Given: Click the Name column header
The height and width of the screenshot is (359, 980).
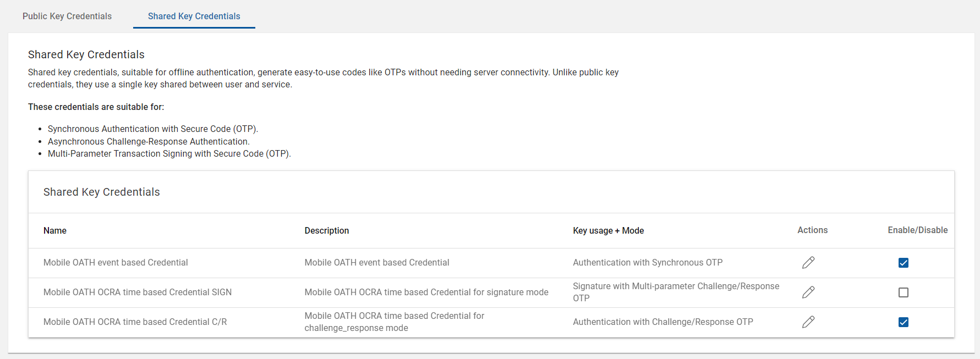Looking at the screenshot, I should (x=55, y=231).
